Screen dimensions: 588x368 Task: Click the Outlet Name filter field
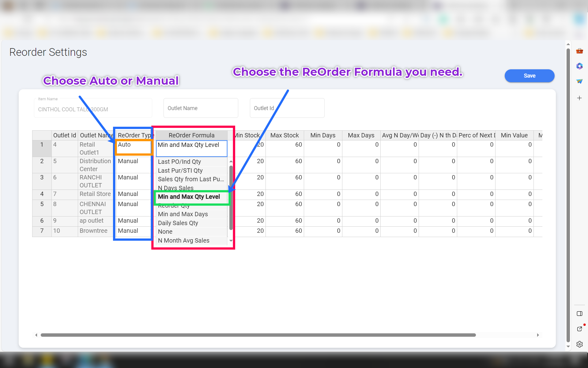tap(201, 108)
